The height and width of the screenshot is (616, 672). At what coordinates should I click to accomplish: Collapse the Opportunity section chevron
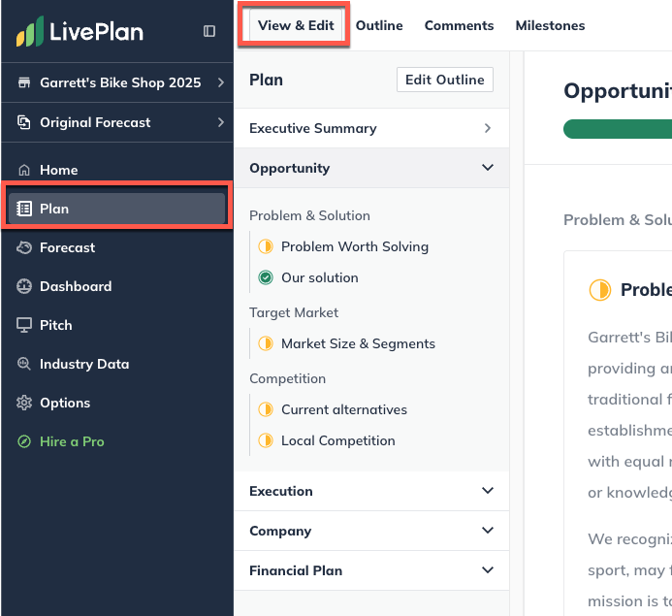point(488,168)
